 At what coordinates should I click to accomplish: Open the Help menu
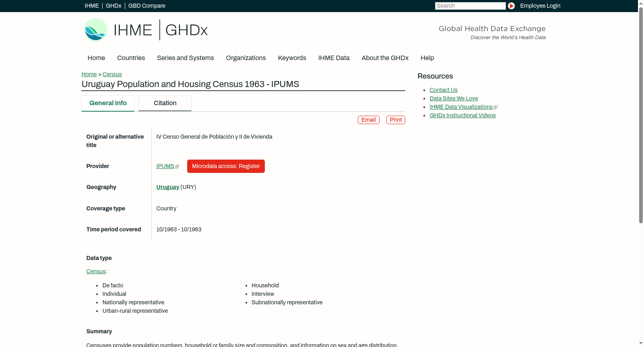click(x=427, y=58)
